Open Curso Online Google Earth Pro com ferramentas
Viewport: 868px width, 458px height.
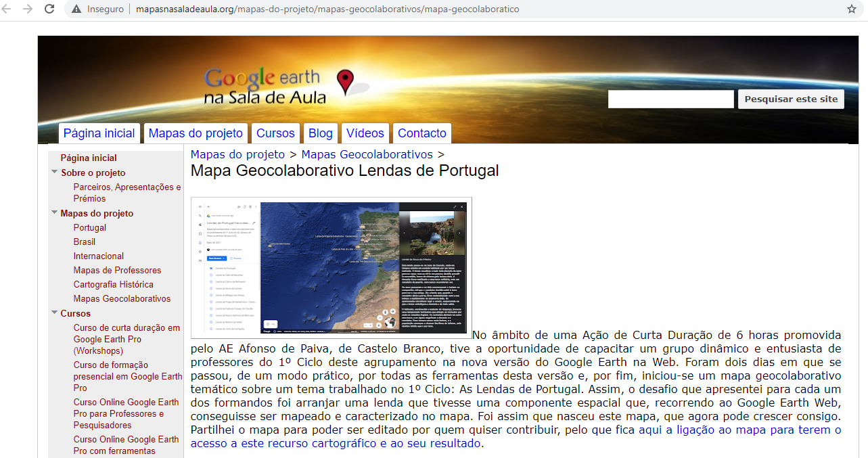click(127, 444)
